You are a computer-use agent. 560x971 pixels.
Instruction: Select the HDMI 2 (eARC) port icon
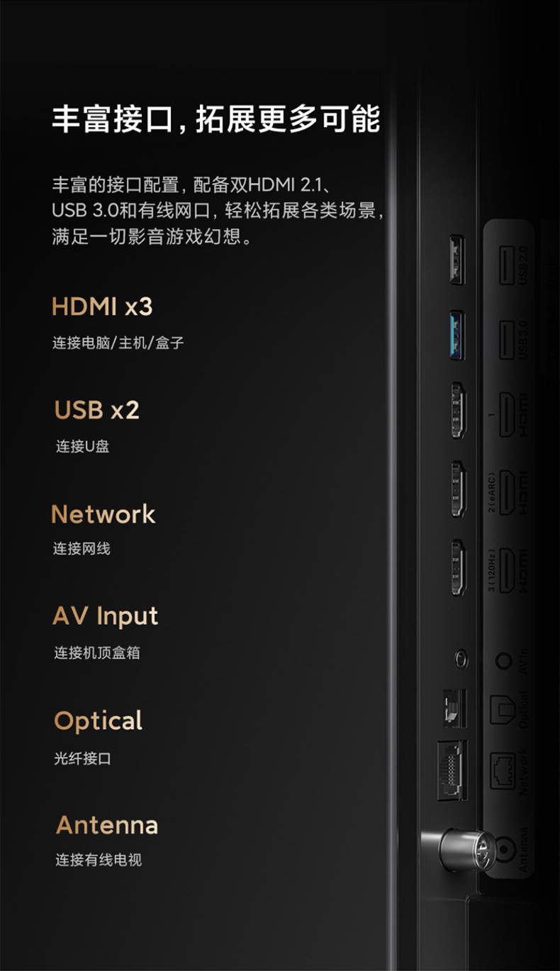508,492
